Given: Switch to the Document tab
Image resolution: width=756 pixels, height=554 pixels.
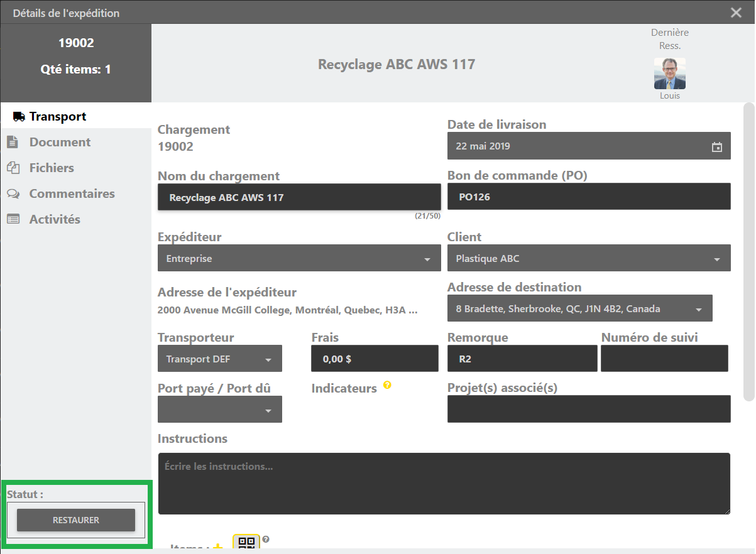Looking at the screenshot, I should tap(75, 142).
